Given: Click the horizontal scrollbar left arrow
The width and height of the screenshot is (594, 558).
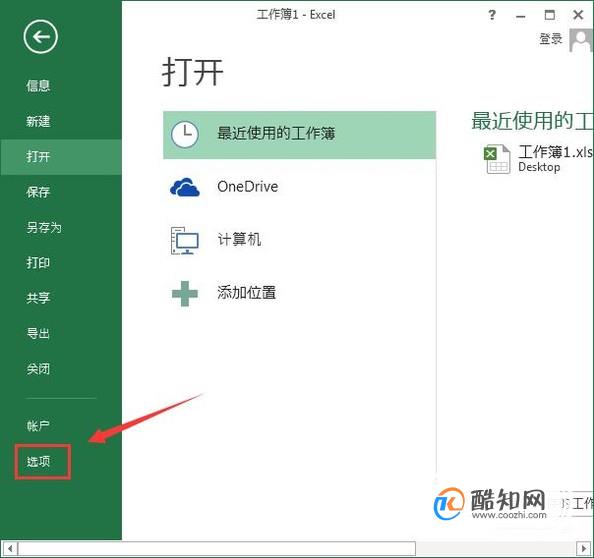Looking at the screenshot, I should click(10, 548).
